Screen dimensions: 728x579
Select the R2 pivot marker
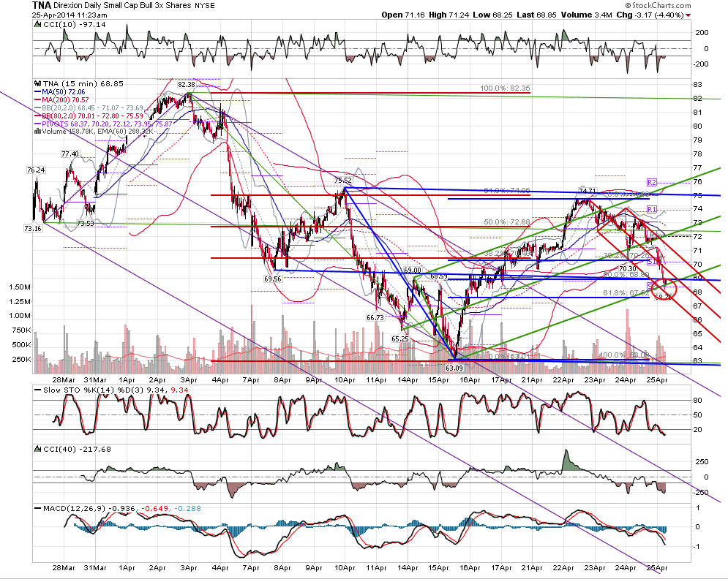tap(653, 182)
